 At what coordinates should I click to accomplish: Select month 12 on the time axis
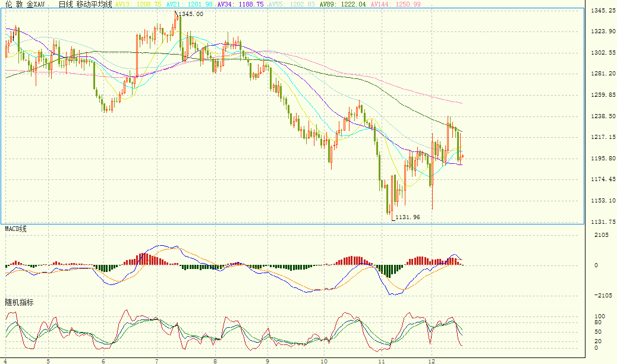432,361
